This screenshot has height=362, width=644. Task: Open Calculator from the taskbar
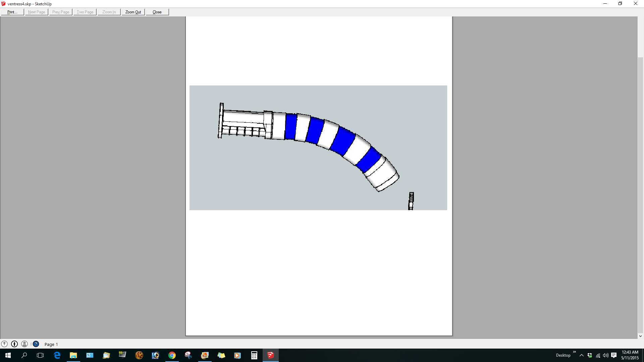[254, 355]
